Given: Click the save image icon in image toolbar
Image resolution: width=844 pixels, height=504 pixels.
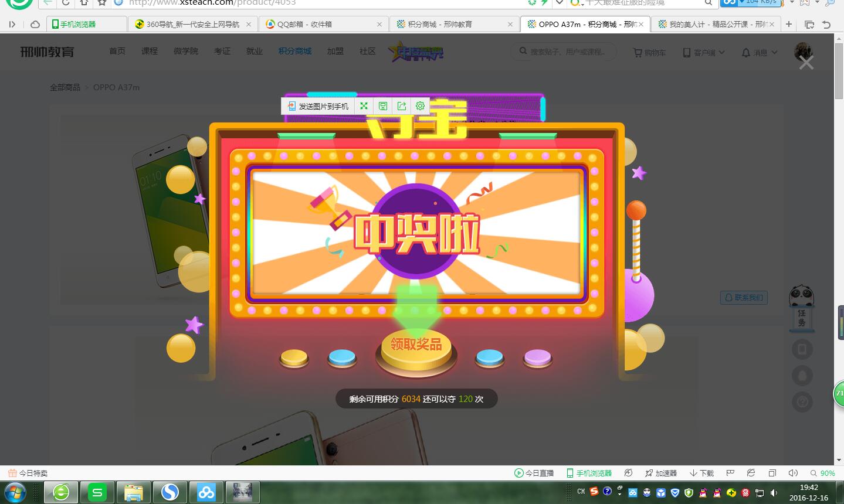Looking at the screenshot, I should (383, 106).
